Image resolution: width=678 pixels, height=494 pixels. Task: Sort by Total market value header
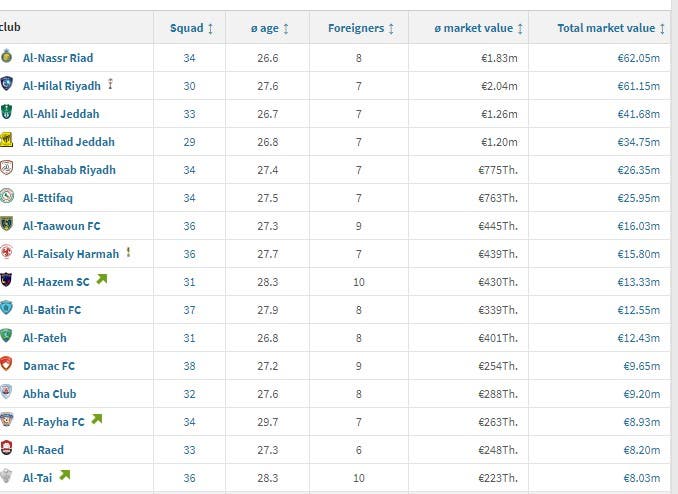(x=612, y=28)
